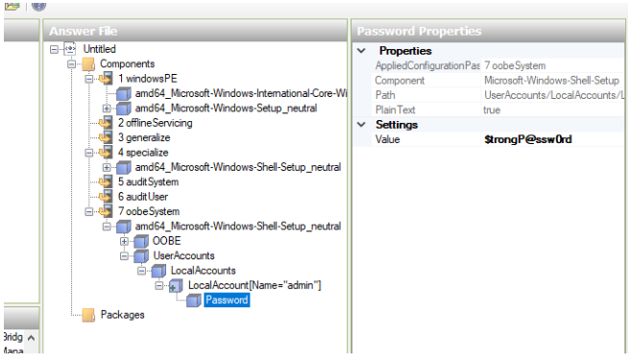Image resolution: width=631 pixels, height=364 pixels.
Task: Click the Component value Microsoft-Windows-Shell-Setup
Action: point(553,81)
